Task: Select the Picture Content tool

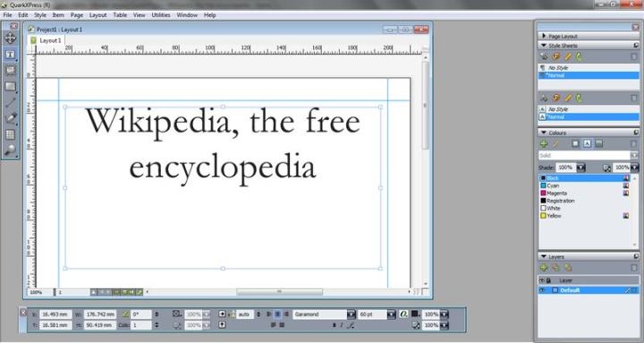Action: pos(10,71)
